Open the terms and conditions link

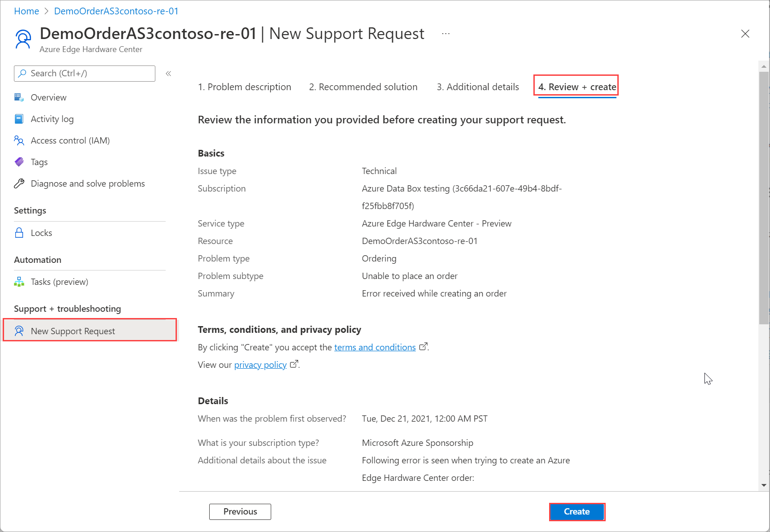375,347
